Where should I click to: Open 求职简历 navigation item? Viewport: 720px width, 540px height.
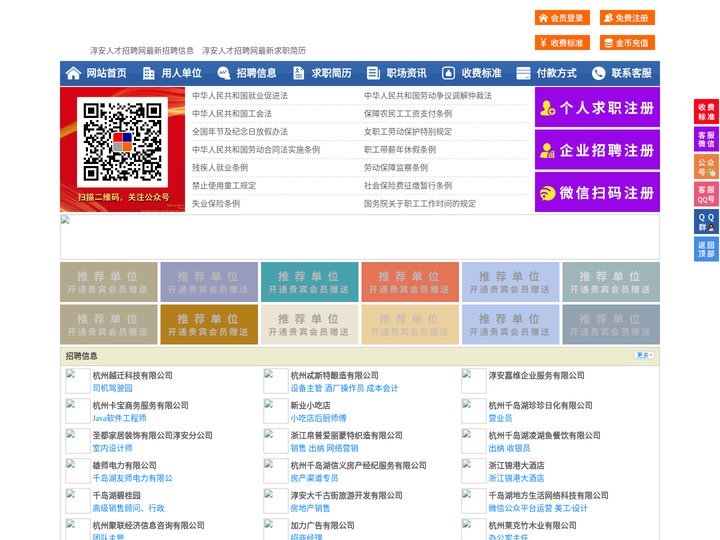332,73
